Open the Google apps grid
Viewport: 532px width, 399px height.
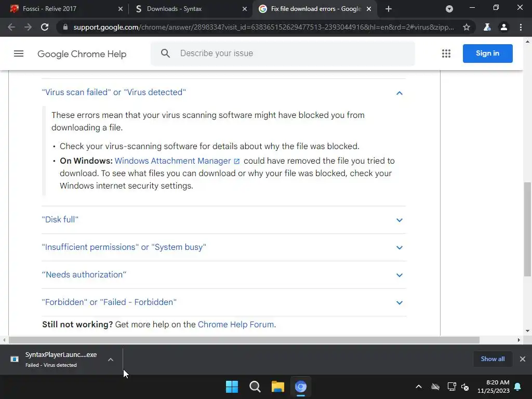click(x=446, y=54)
